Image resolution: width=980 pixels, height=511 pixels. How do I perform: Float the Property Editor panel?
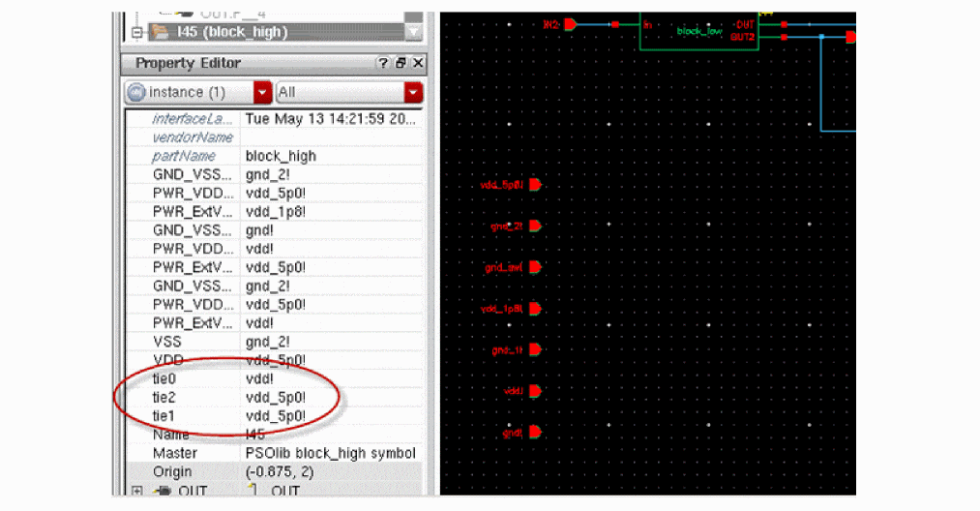tap(401, 63)
